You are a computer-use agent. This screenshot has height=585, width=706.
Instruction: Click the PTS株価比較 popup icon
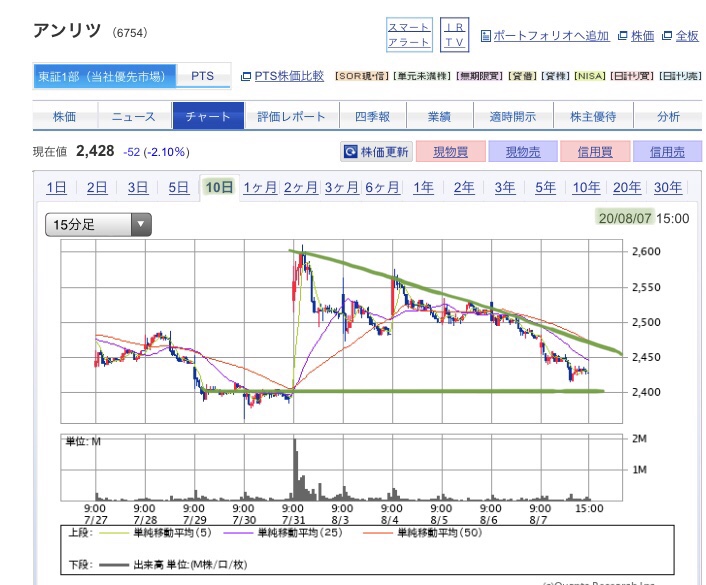pos(246,77)
